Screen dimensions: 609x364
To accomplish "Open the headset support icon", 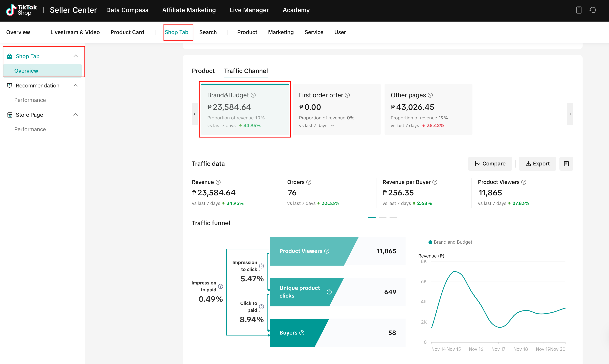I will click(x=593, y=10).
